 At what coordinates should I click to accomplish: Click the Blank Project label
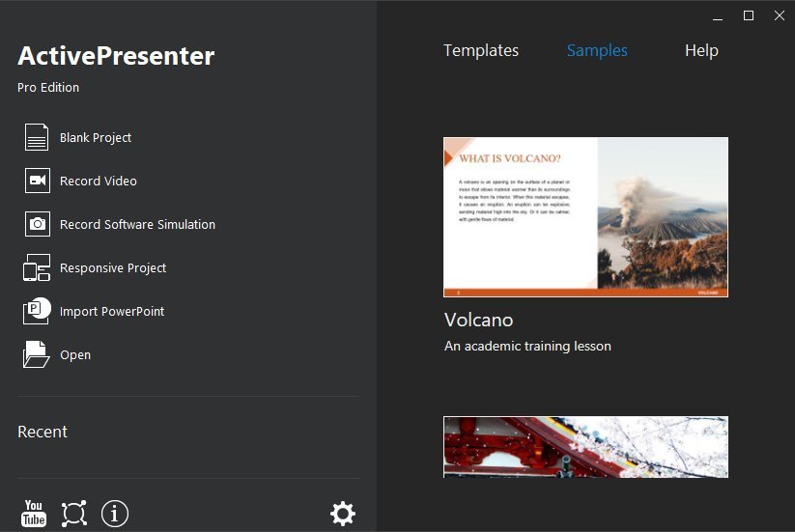[96, 138]
